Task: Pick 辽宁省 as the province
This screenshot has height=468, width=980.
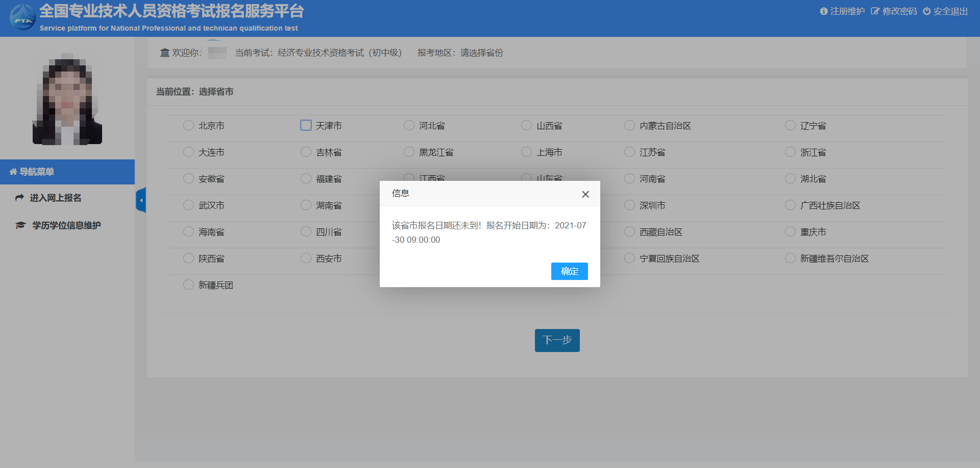Action: coord(790,125)
